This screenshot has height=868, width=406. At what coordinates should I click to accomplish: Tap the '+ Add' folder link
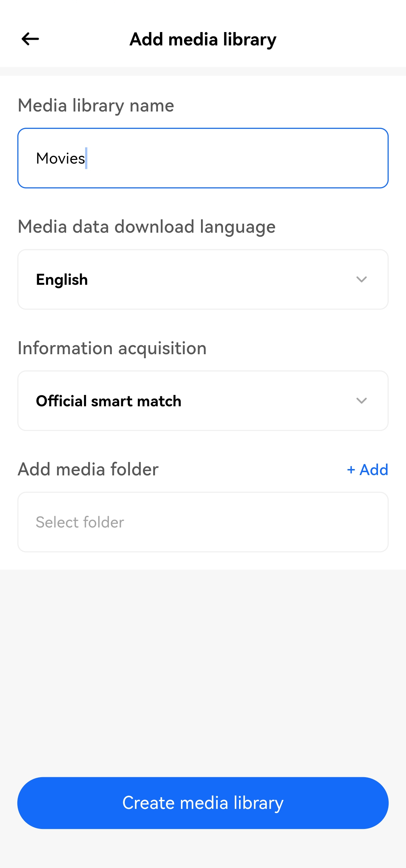[367, 469]
